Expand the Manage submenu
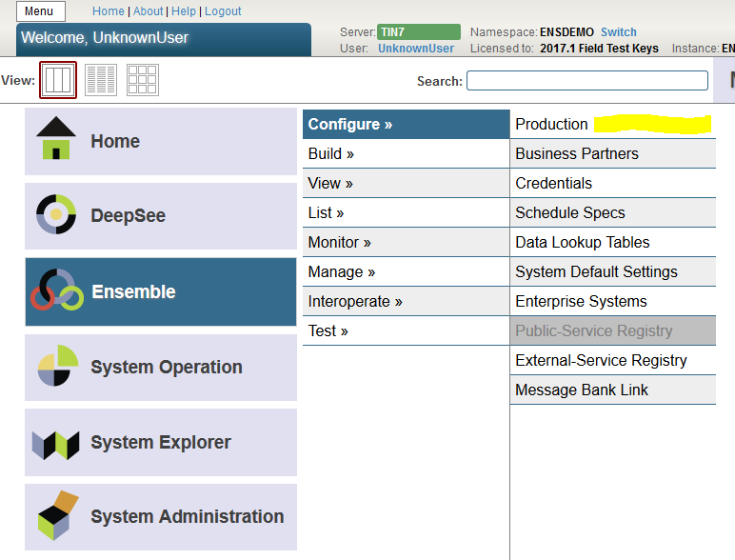Image resolution: width=735 pixels, height=560 pixels. (x=406, y=272)
